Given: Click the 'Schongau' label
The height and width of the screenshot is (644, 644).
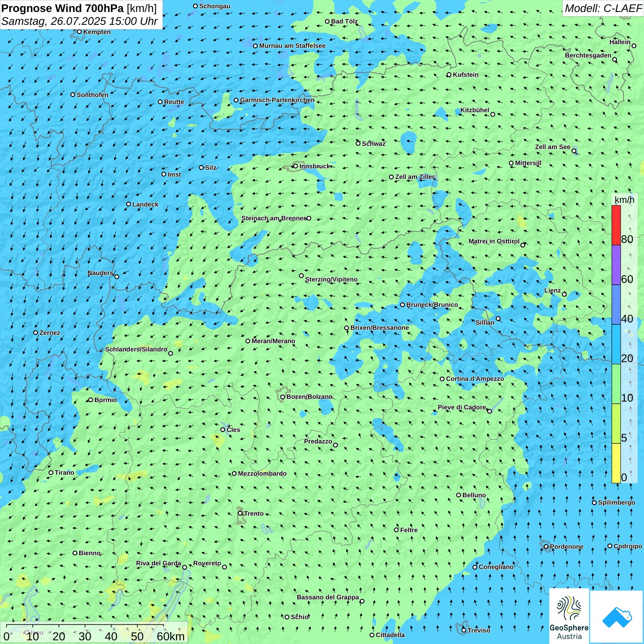Looking at the screenshot, I should pos(215,6).
